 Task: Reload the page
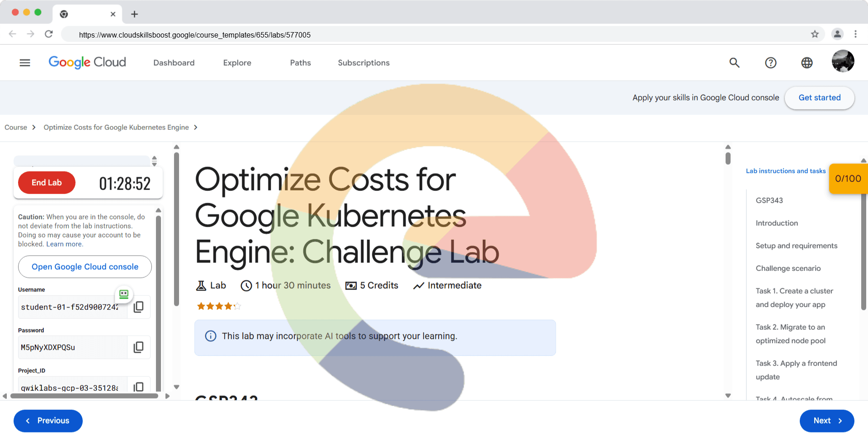[x=49, y=34]
